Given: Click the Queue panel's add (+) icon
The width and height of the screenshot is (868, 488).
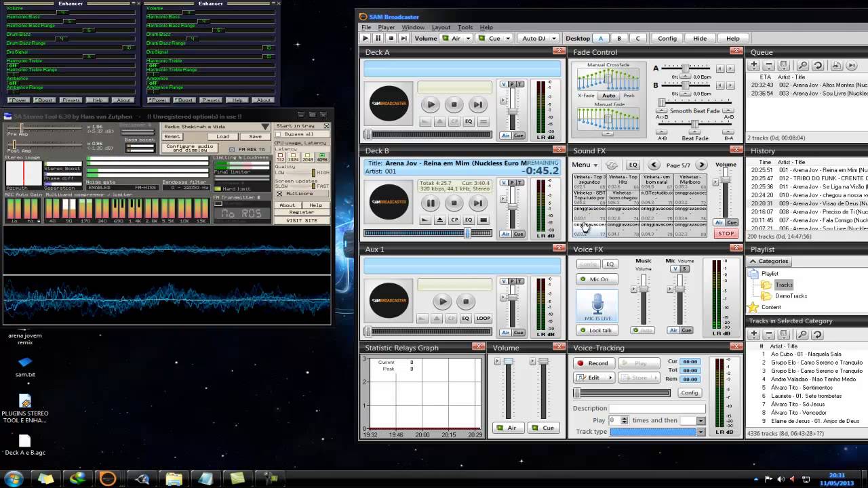Looking at the screenshot, I should [753, 66].
